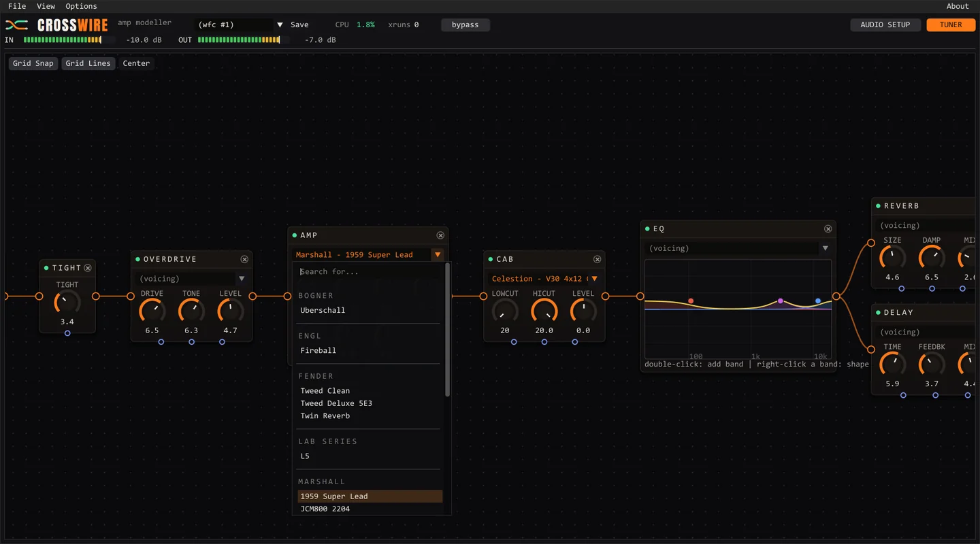Image resolution: width=980 pixels, height=544 pixels.
Task: Expand the OVERDRIVE voicing dropdown
Action: click(x=242, y=279)
